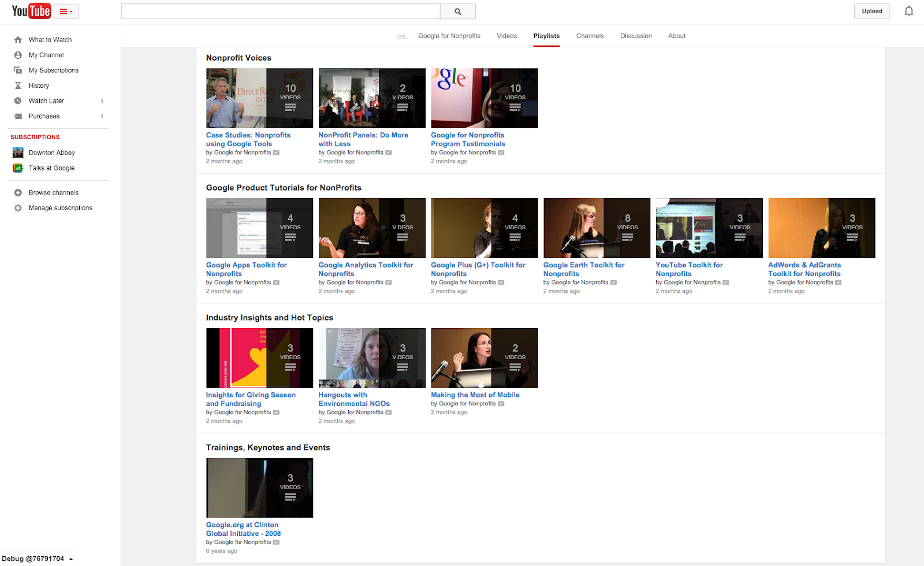
Task: Click the verified badge under Making the Most of Mobile
Action: (x=501, y=404)
